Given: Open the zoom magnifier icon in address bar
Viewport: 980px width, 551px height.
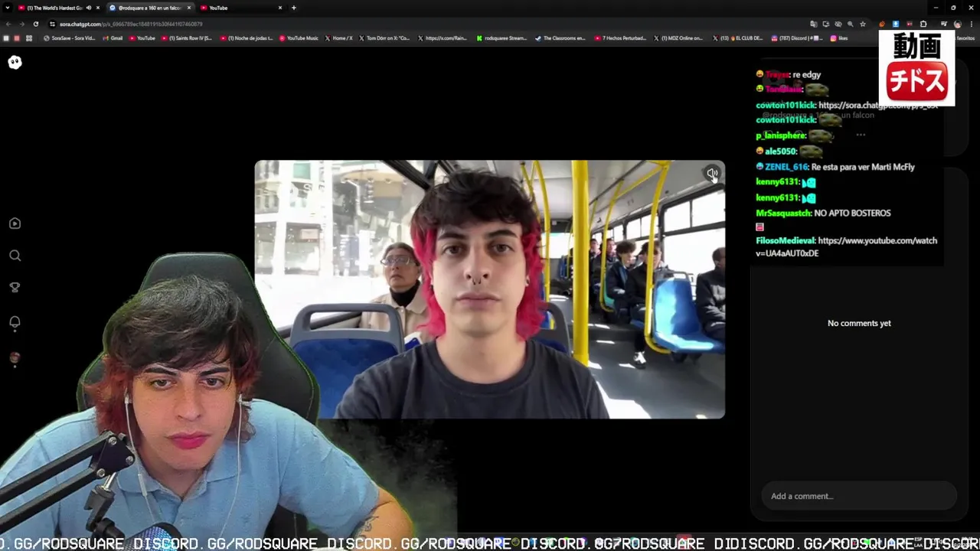Looking at the screenshot, I should coord(851,24).
